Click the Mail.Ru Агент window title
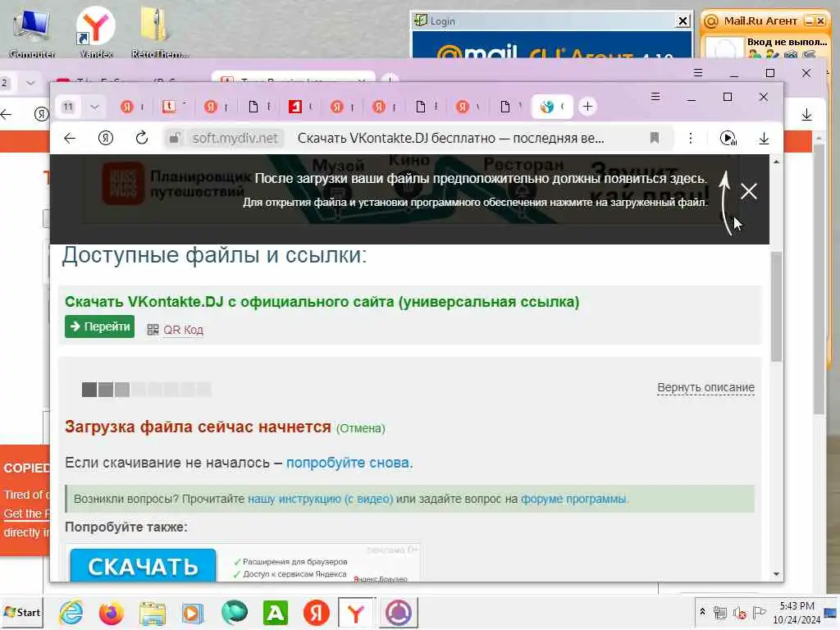The image size is (840, 630). coord(760,21)
